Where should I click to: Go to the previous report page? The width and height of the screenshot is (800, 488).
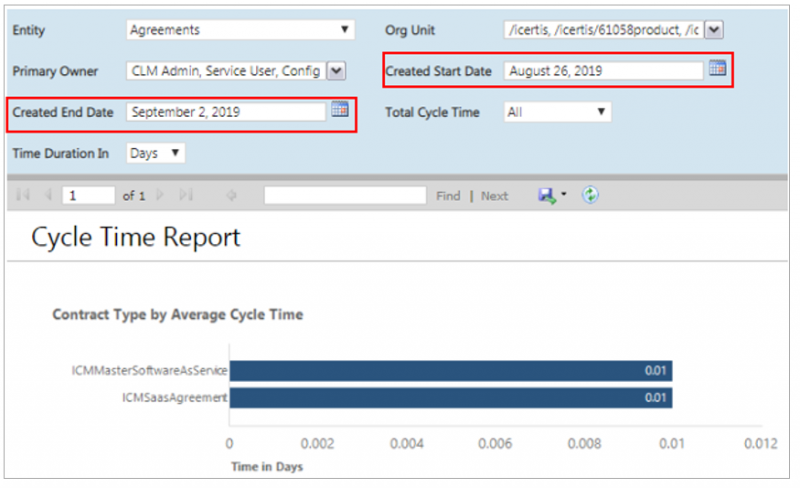[x=47, y=196]
